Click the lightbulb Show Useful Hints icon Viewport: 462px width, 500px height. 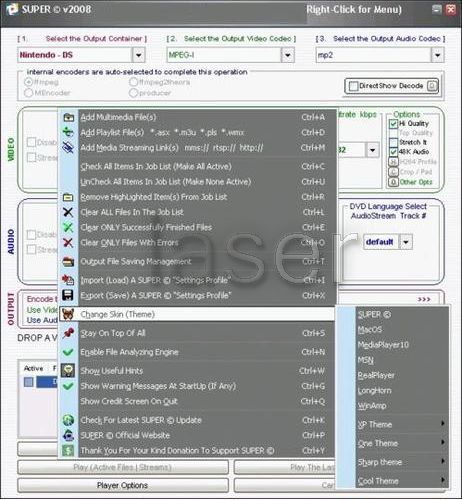68,371
